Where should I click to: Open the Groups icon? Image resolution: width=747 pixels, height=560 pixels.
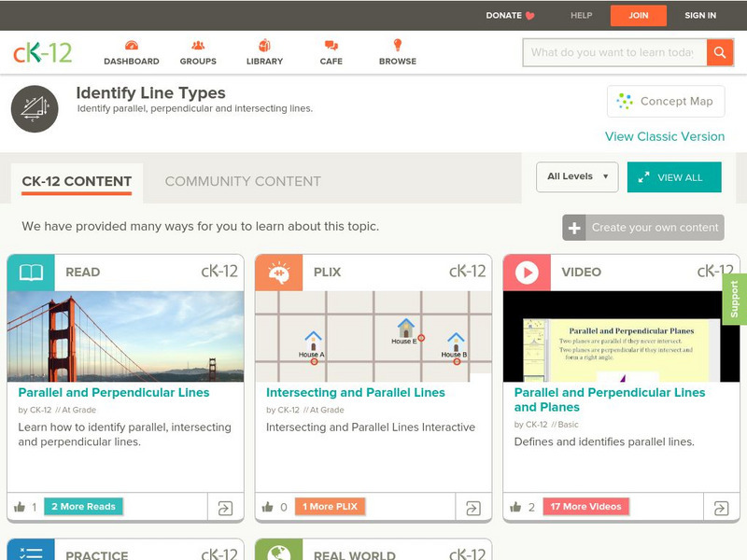[x=198, y=46]
